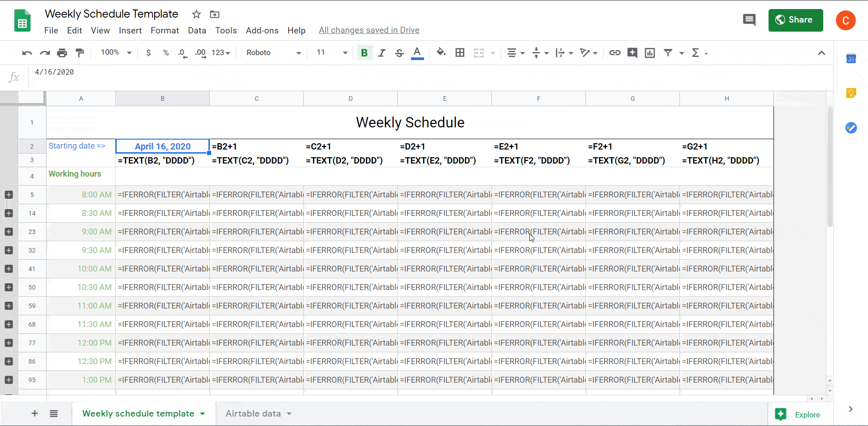Screen dimensions: 868x426
Task: Open filter views dropdown arrow
Action: (681, 53)
